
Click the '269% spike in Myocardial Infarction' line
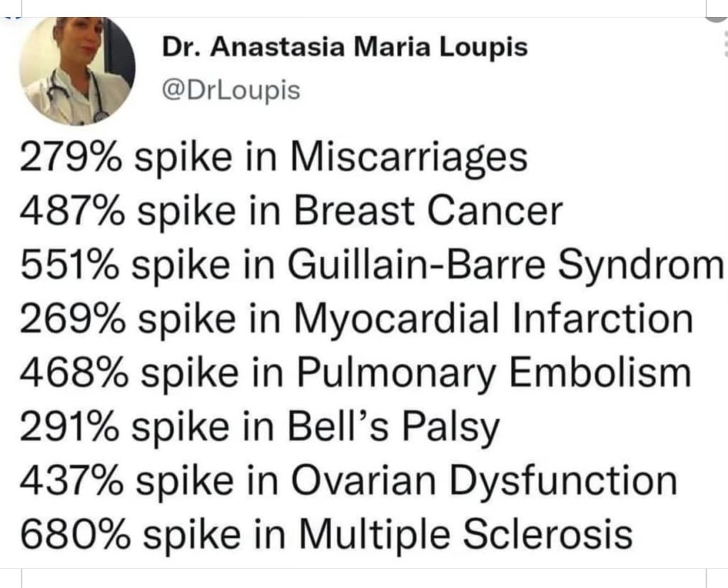pyautogui.click(x=355, y=319)
